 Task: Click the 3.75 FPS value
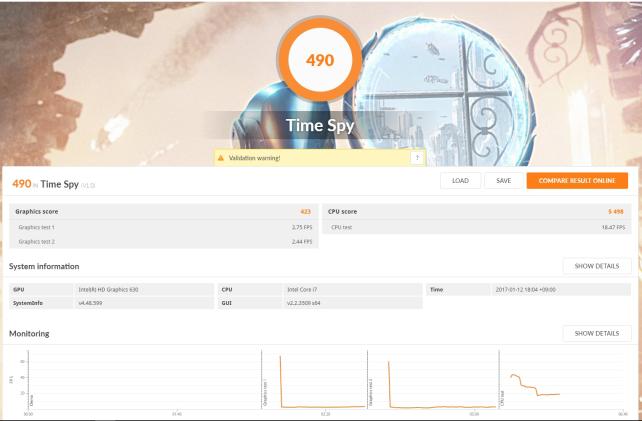302,227
